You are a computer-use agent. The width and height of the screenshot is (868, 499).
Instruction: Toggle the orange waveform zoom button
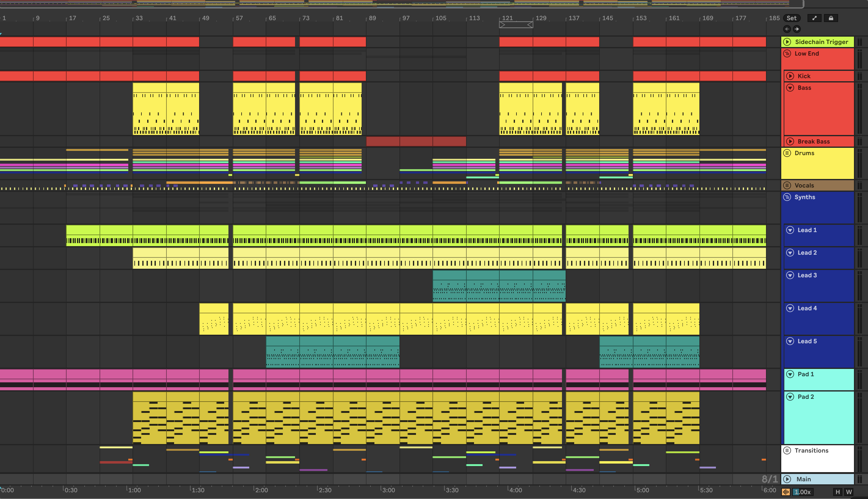pyautogui.click(x=786, y=492)
